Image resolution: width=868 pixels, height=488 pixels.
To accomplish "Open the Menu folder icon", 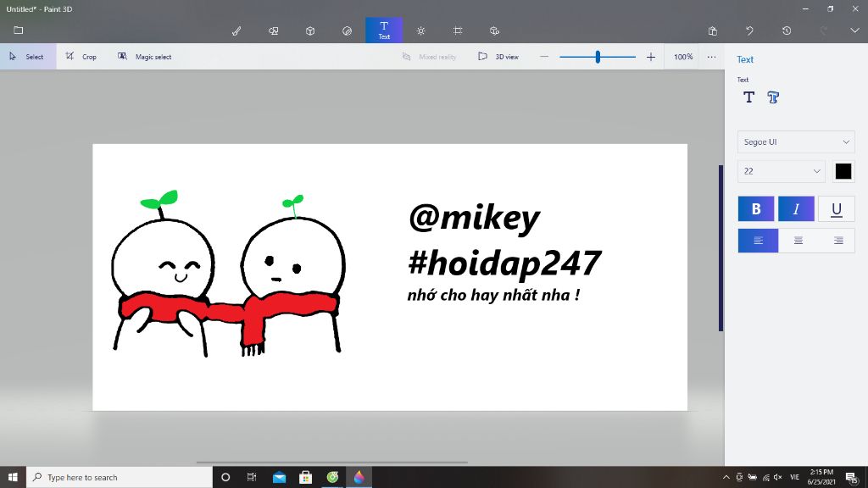I will pos(19,30).
